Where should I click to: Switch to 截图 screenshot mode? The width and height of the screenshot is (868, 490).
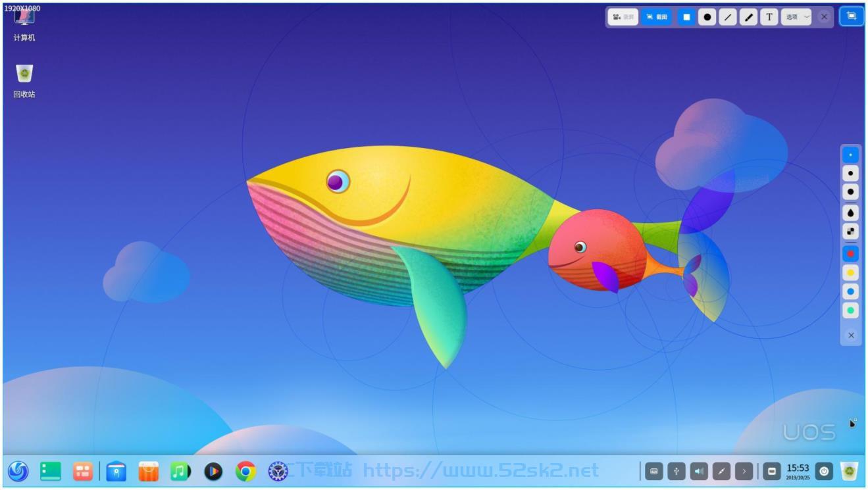click(x=656, y=17)
